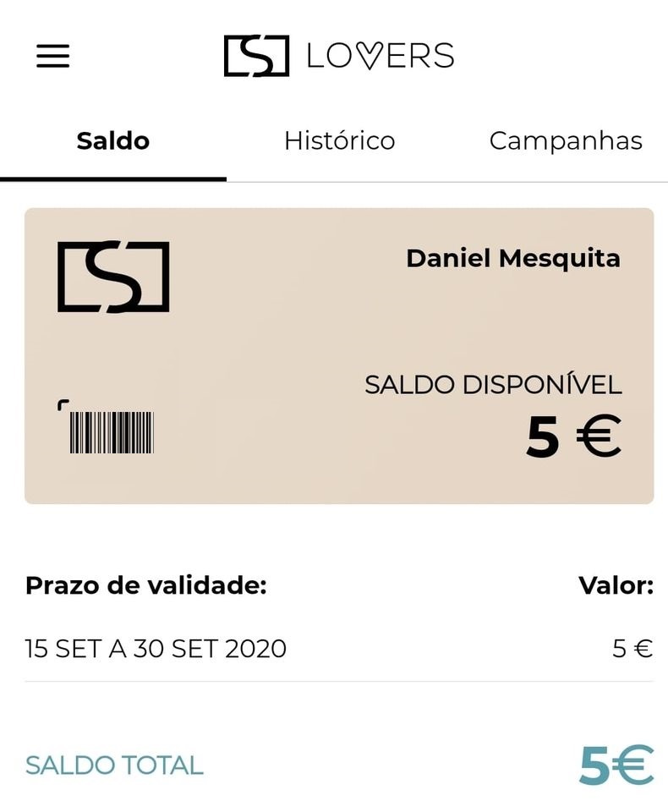Open the barcode on the card

click(x=112, y=432)
